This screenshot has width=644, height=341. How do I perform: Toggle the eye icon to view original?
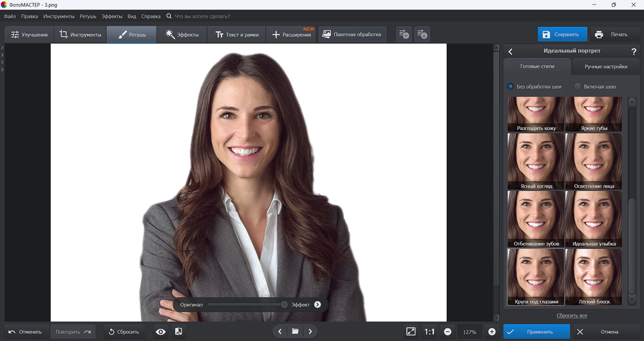tap(161, 331)
